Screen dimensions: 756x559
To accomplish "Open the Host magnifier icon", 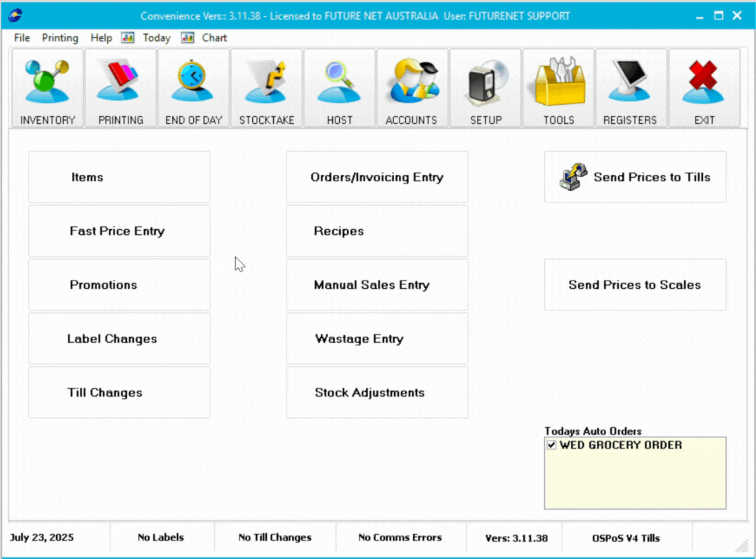I will pyautogui.click(x=339, y=88).
